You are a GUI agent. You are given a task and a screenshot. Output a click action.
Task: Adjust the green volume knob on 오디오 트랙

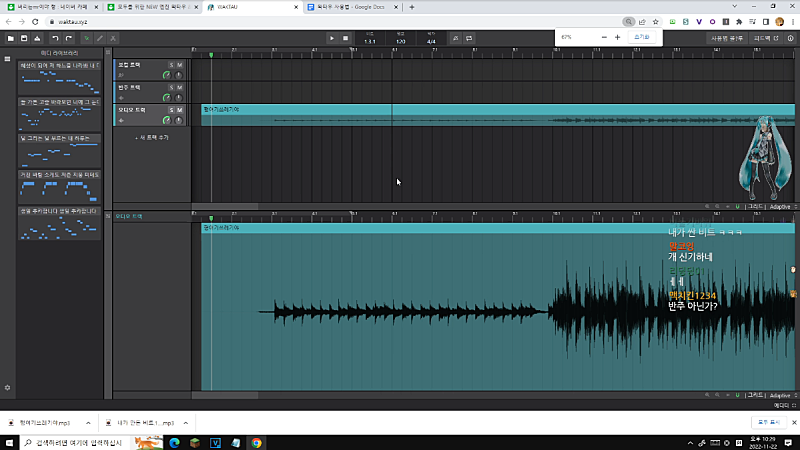(166, 120)
